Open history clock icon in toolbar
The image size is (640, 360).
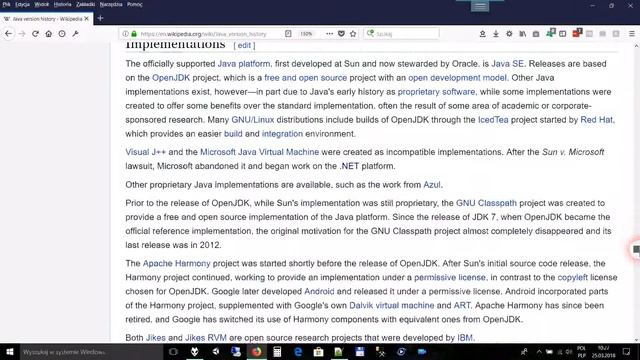pos(62,33)
